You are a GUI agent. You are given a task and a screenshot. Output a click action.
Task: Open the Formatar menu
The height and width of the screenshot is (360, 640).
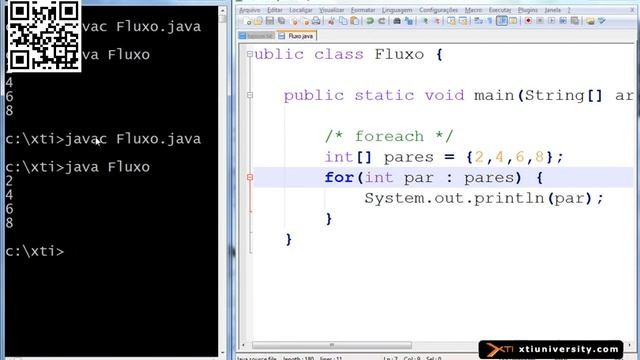point(363,10)
